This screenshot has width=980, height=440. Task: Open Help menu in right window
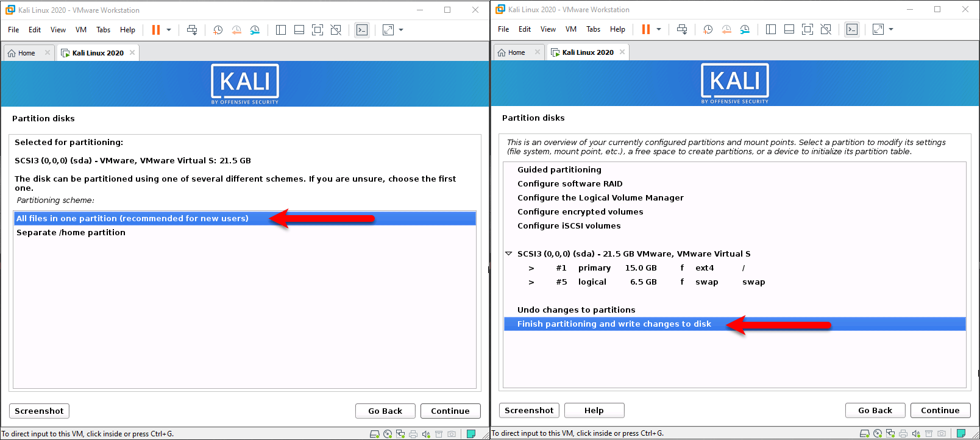(x=617, y=29)
